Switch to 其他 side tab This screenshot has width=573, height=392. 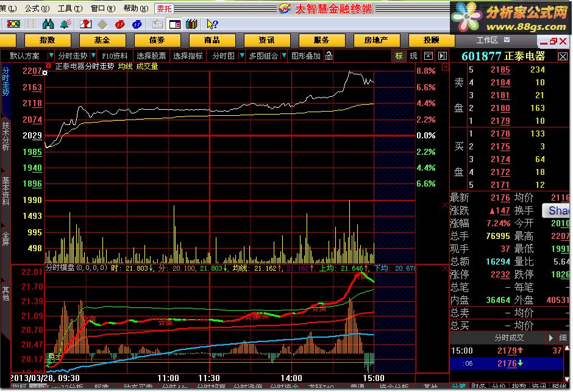point(5,293)
